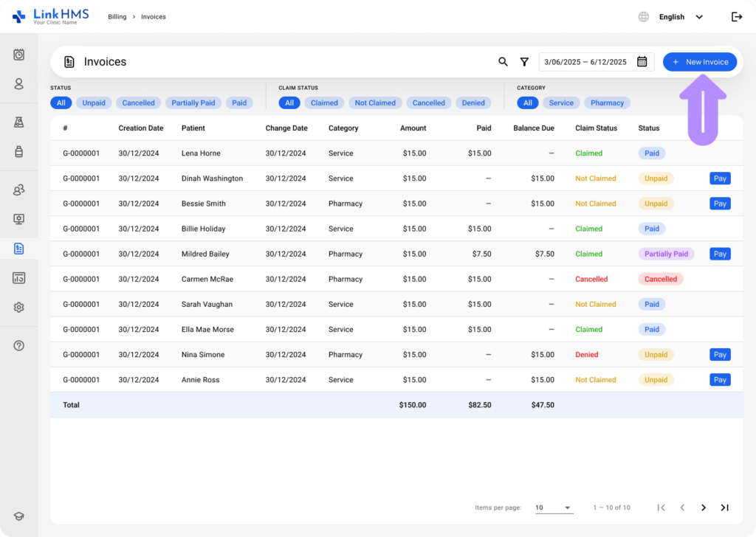Open the billing invoices sidebar icon
This screenshot has width=756, height=537.
click(18, 249)
